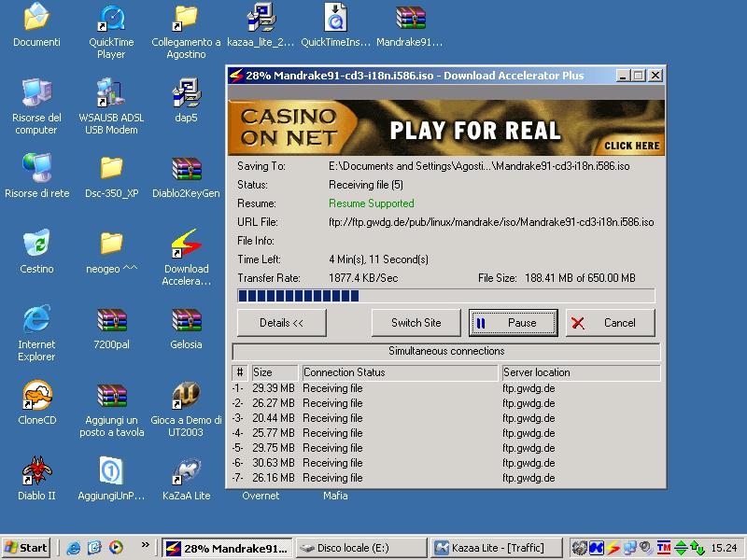Launch QuickTime Player shortcut
Screen dimensions: 747x560
click(111, 18)
